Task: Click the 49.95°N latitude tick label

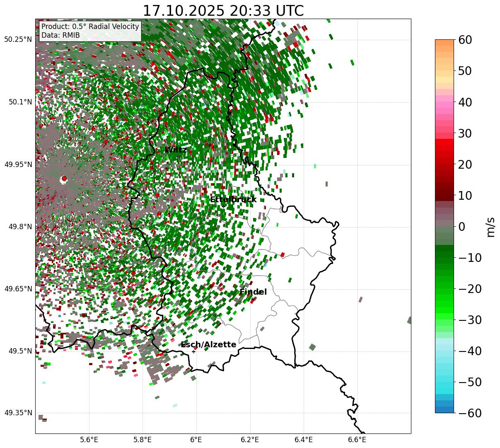Action: coord(18,165)
